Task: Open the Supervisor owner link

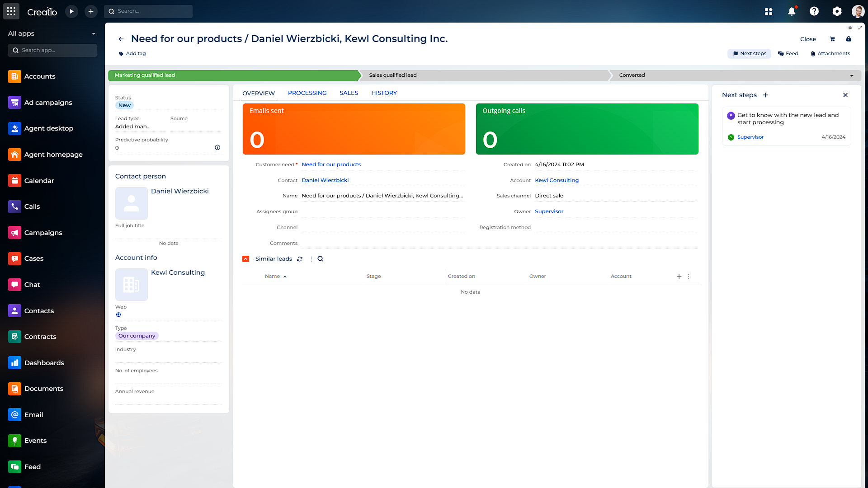Action: point(549,211)
